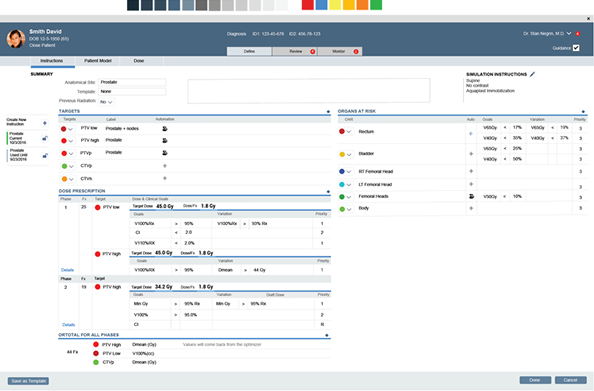
Task: Click plus icon at Targets section header
Action: 328,111
